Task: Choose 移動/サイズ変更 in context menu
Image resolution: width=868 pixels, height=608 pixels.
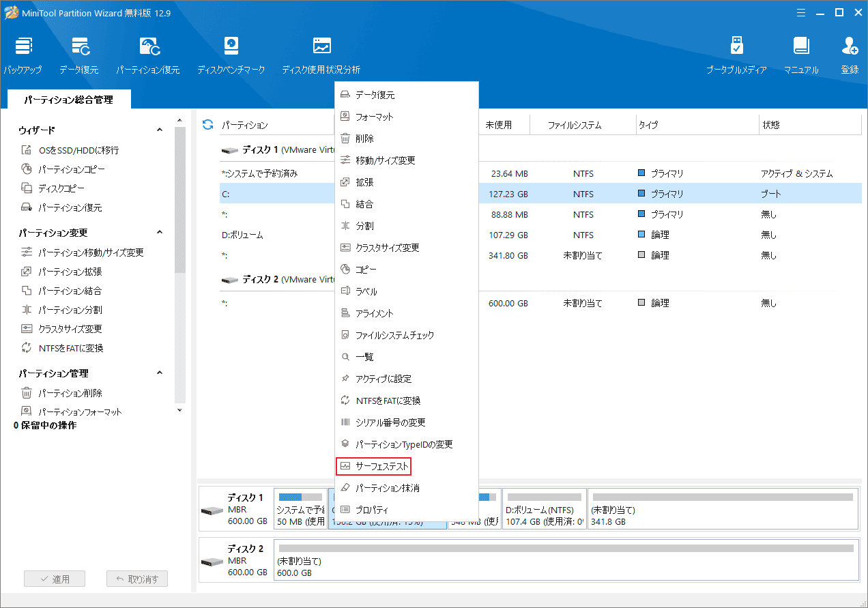Action: click(x=407, y=160)
